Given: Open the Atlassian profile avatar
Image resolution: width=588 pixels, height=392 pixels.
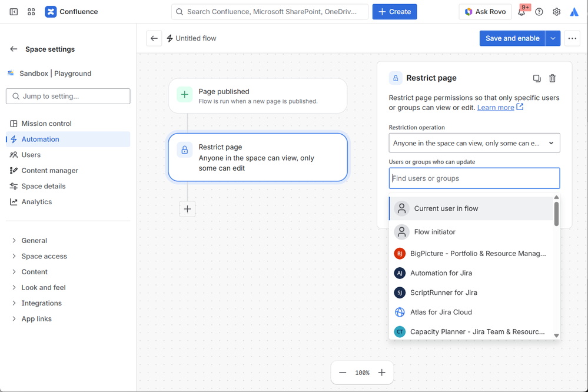Looking at the screenshot, I should 574,12.
